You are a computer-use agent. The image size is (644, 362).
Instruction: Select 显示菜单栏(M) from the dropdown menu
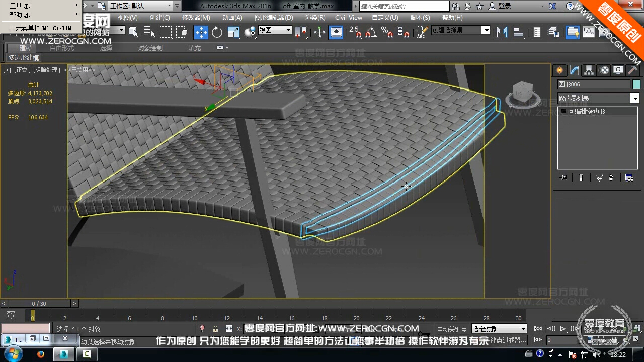pyautogui.click(x=41, y=28)
